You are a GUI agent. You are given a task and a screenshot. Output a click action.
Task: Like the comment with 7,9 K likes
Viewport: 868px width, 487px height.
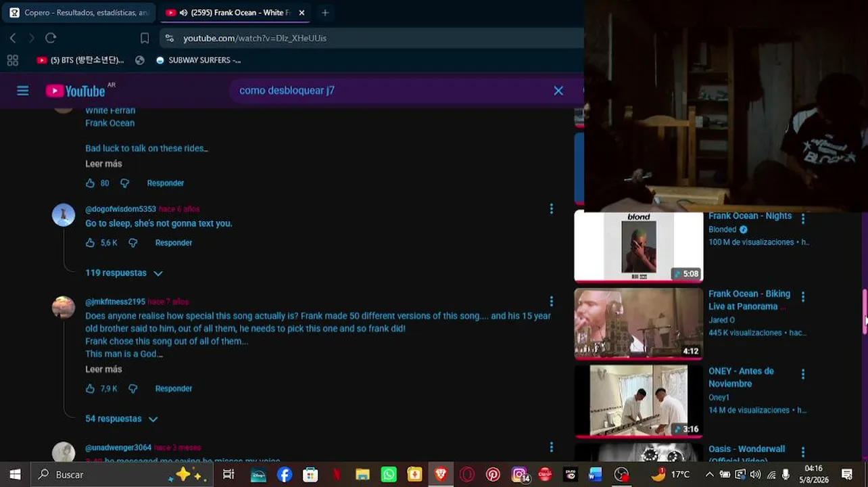(90, 389)
